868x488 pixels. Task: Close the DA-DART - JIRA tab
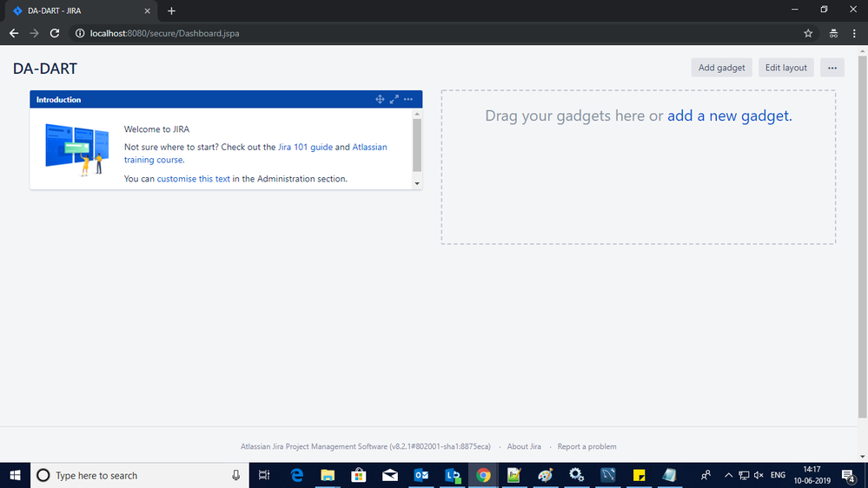tap(147, 11)
